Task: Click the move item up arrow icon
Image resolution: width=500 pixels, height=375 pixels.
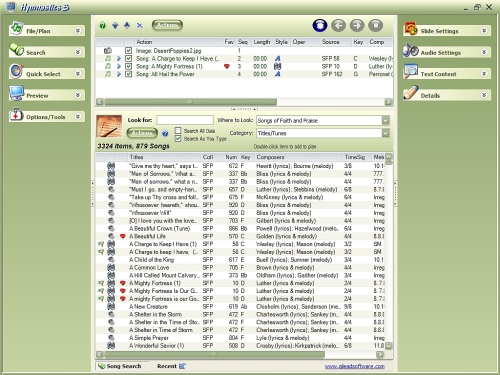Action: click(115, 26)
